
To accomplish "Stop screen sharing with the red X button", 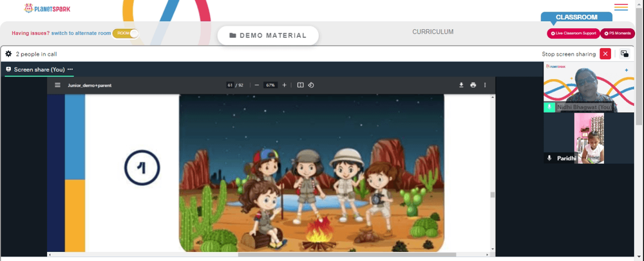I will (x=605, y=53).
